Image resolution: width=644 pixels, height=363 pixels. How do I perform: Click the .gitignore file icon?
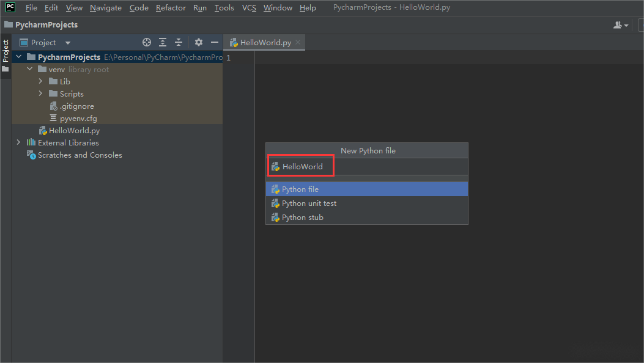(x=53, y=106)
